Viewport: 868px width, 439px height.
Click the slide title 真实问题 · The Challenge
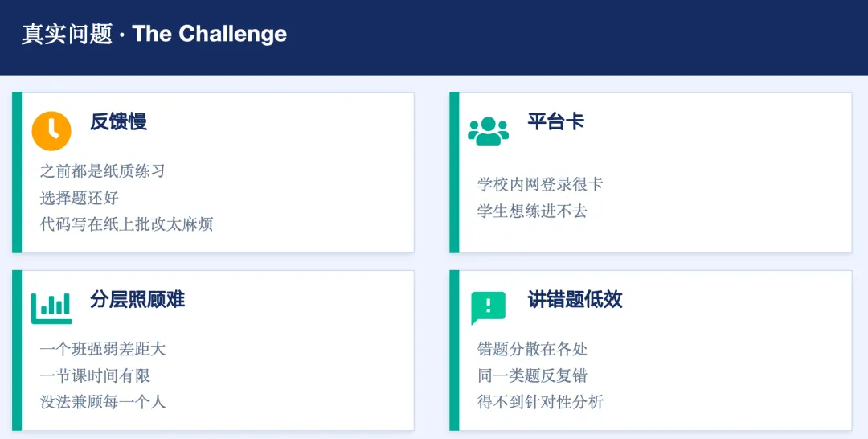154,35
